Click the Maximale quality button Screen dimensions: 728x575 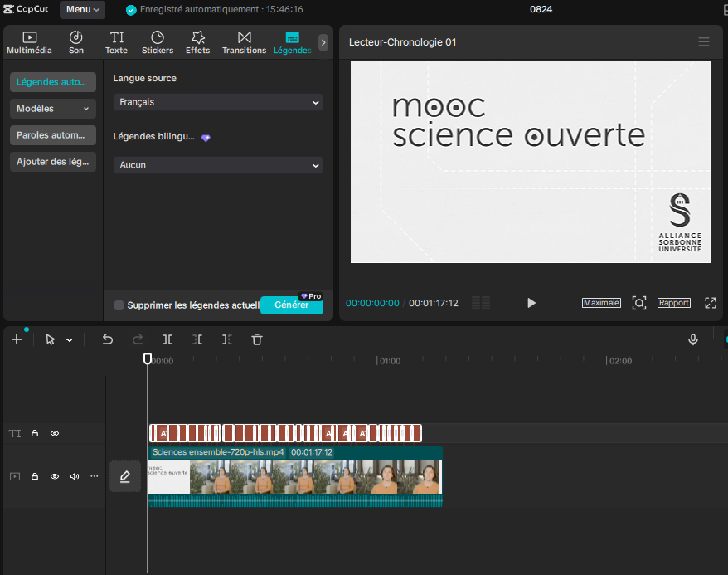(601, 303)
